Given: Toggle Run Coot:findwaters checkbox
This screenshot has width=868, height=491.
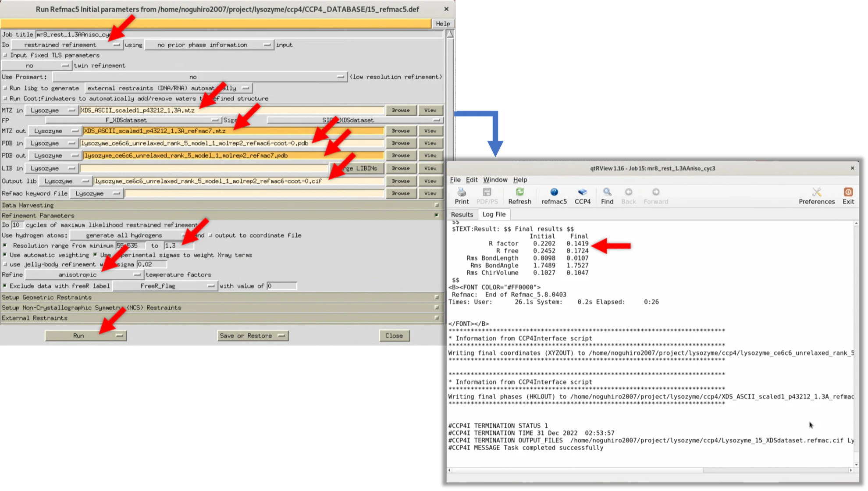Looking at the screenshot, I should click(5, 99).
